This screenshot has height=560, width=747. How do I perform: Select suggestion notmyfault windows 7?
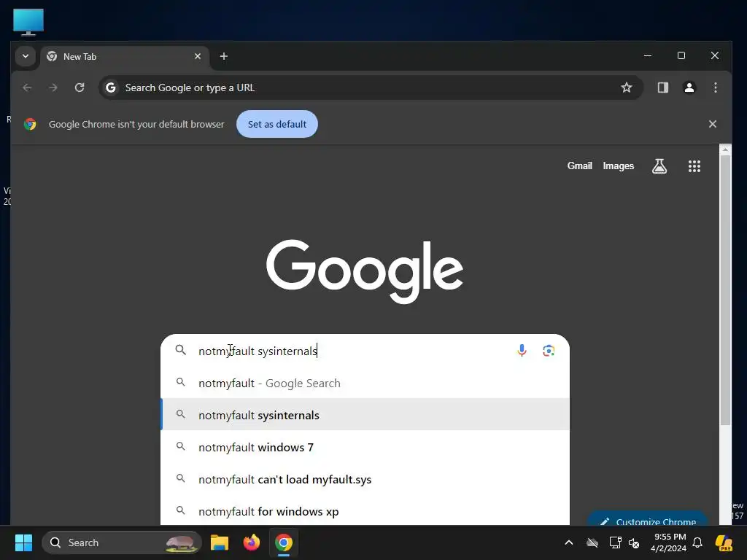[x=365, y=447]
